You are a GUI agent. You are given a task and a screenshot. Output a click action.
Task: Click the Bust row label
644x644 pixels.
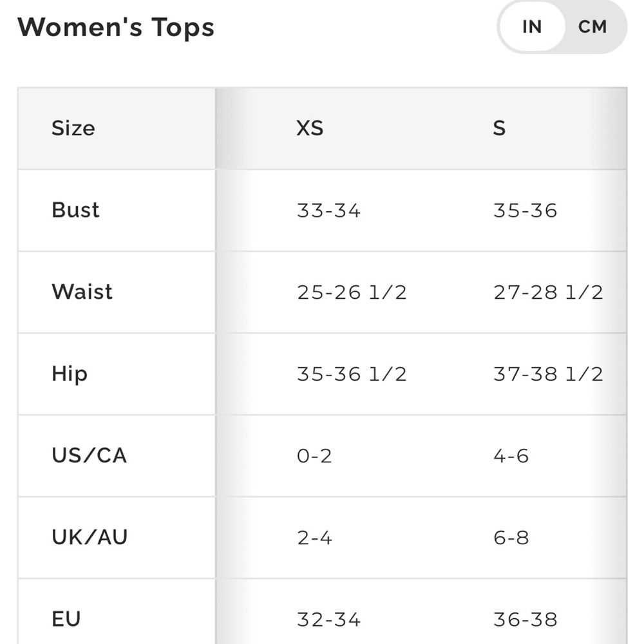[x=75, y=210]
